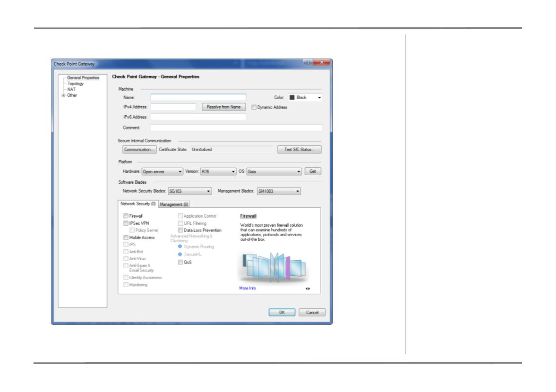Viewport: 556px width, 392px height.
Task: Enable Data Loss Prevention checkbox
Action: click(x=180, y=230)
